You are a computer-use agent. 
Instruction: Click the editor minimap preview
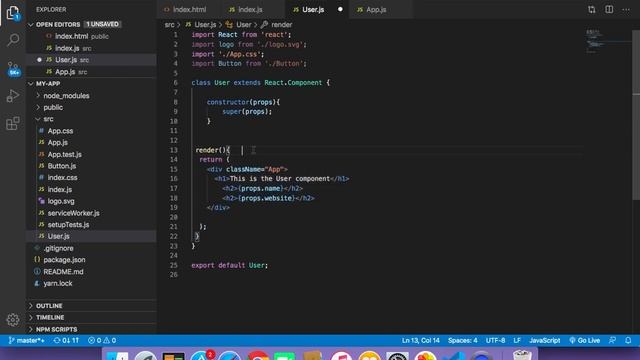tap(608, 41)
